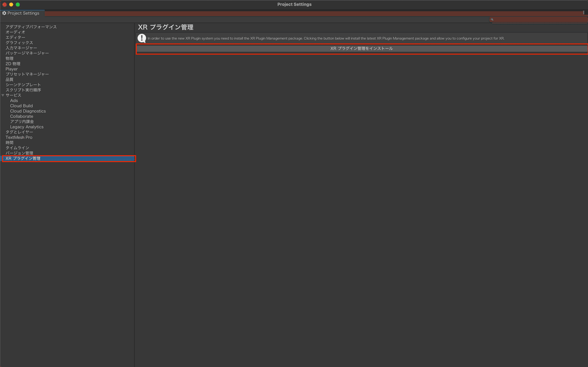Open タグとレイヤー settings
This screenshot has height=367, width=588.
(x=20, y=132)
